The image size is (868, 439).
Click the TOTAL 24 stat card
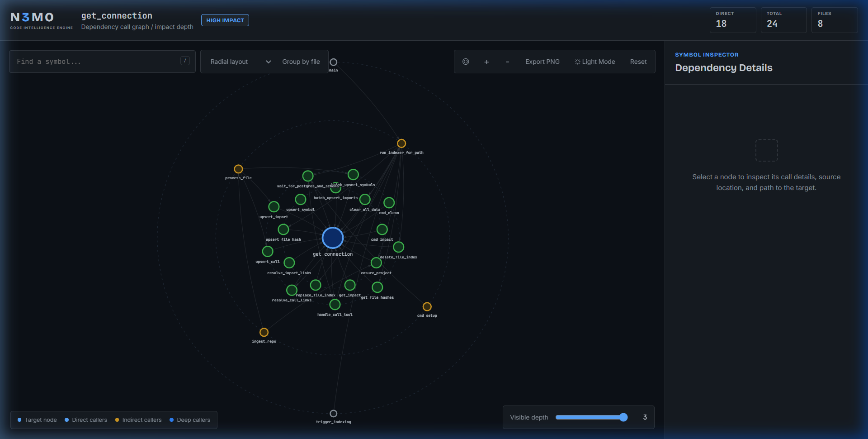[x=784, y=20]
